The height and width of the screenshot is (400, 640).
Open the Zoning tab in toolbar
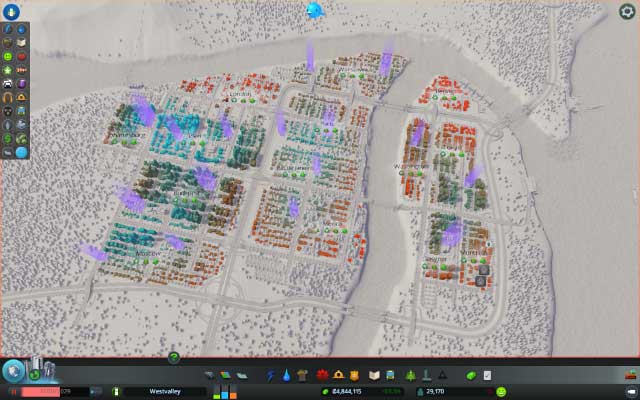[x=224, y=375]
